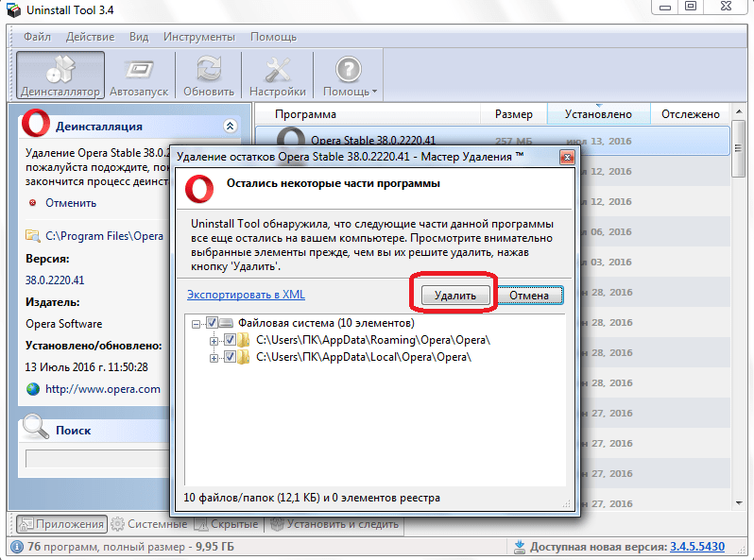The width and height of the screenshot is (754, 560).
Task: Click status text '76 программ, полный размер'
Action: pyautogui.click(x=106, y=547)
